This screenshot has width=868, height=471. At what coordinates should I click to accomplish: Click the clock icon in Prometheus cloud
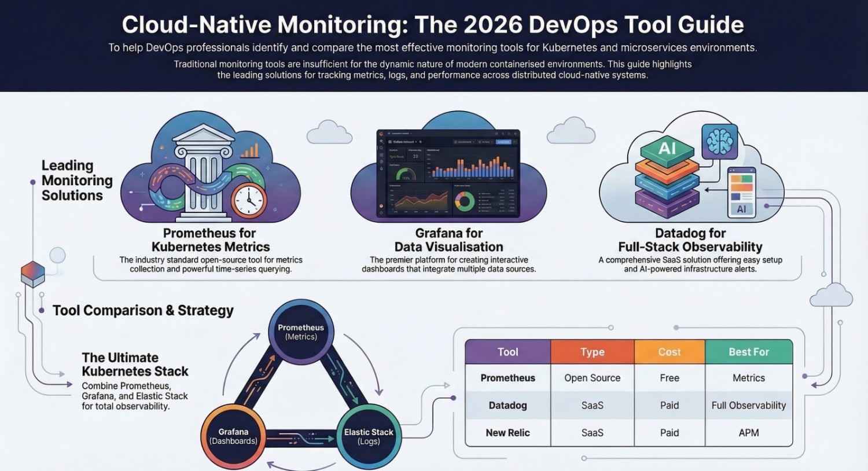point(249,200)
